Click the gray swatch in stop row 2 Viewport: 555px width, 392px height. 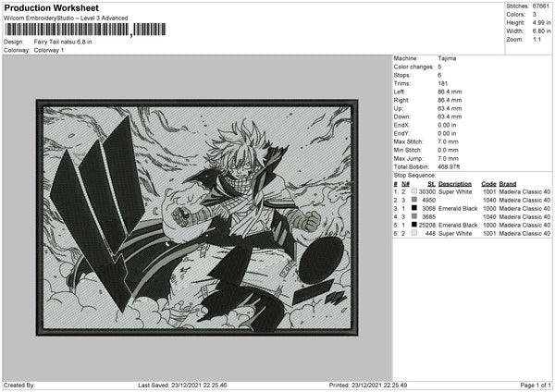tap(414, 200)
